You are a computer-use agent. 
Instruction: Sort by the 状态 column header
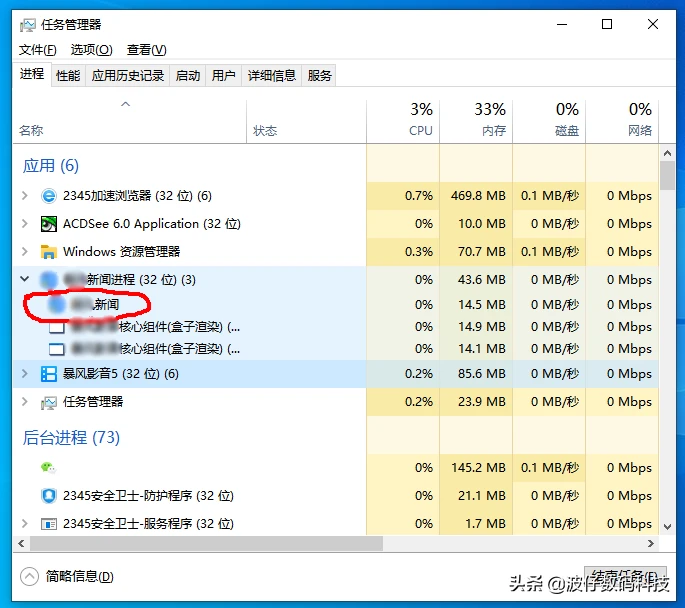(x=306, y=121)
